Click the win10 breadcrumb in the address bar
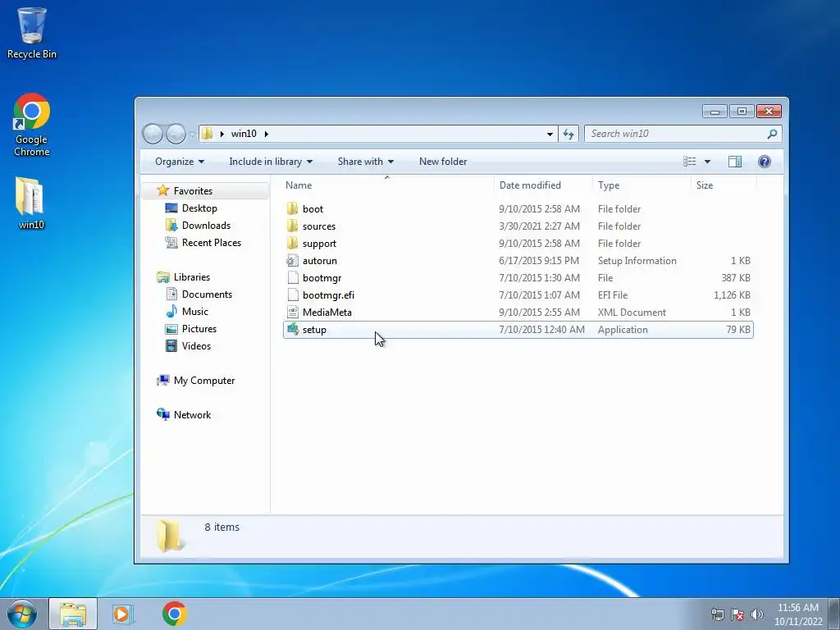This screenshot has width=840, height=630. click(x=244, y=134)
